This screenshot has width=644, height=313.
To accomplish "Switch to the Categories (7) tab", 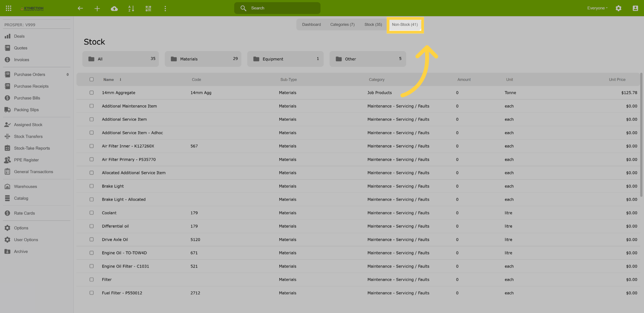I will click(x=342, y=24).
